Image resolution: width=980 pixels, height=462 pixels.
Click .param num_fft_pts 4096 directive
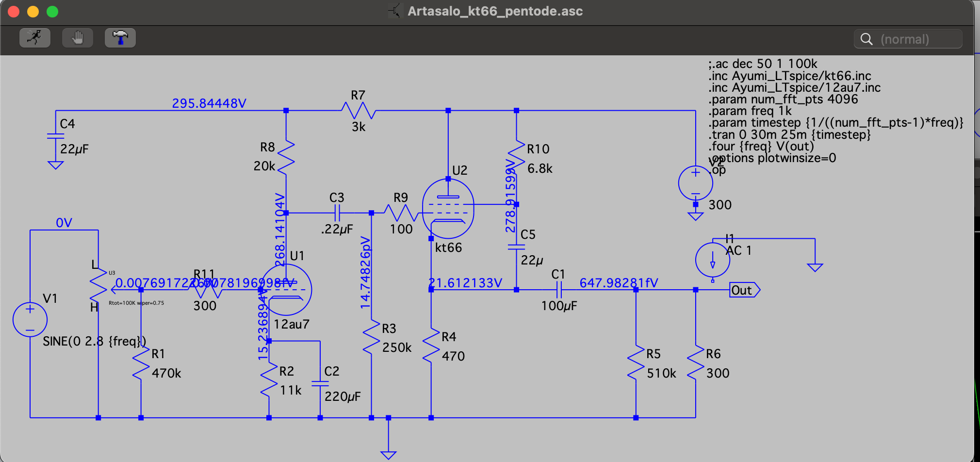point(783,99)
